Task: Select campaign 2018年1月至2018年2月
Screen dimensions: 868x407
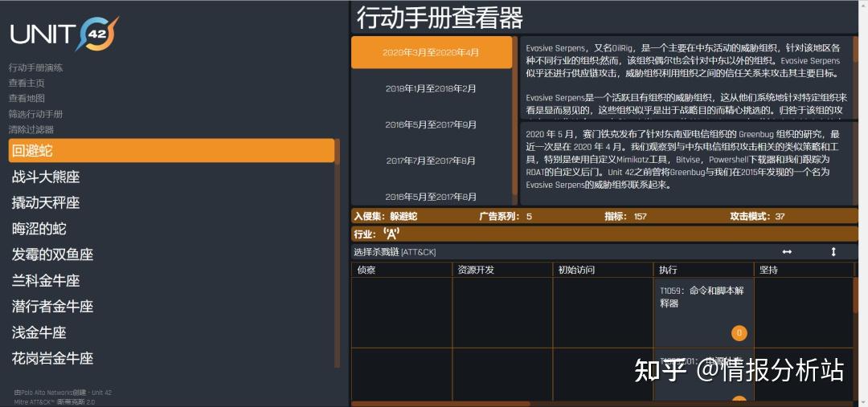Action: click(432, 88)
